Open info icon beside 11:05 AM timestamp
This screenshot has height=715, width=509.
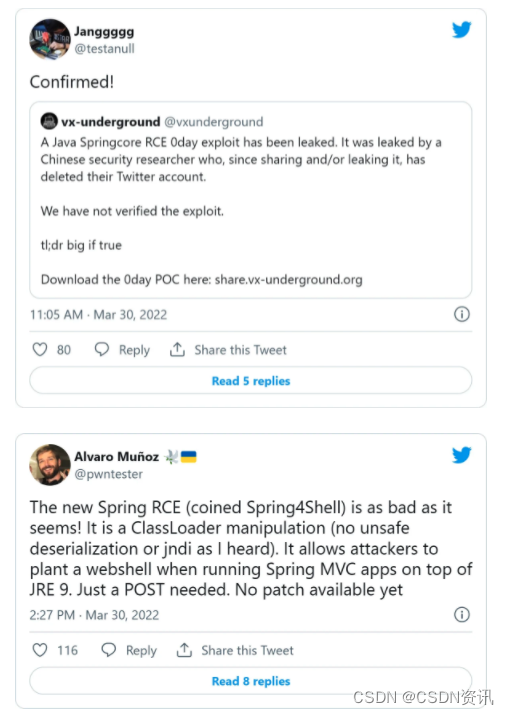click(462, 314)
